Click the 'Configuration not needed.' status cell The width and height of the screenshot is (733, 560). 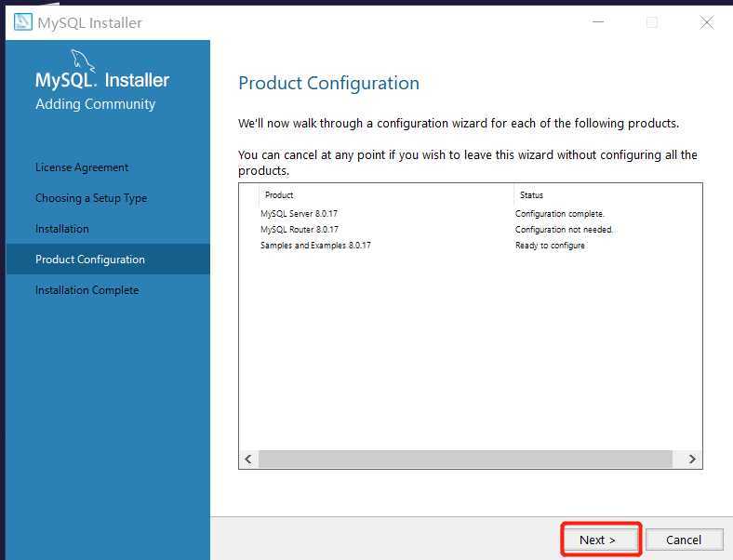pyautogui.click(x=564, y=230)
